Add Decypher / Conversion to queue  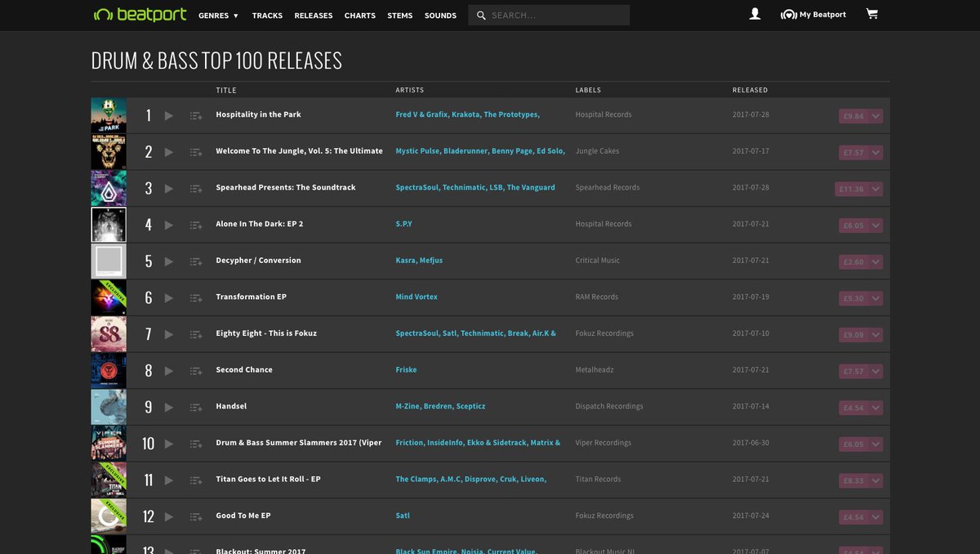tap(196, 261)
